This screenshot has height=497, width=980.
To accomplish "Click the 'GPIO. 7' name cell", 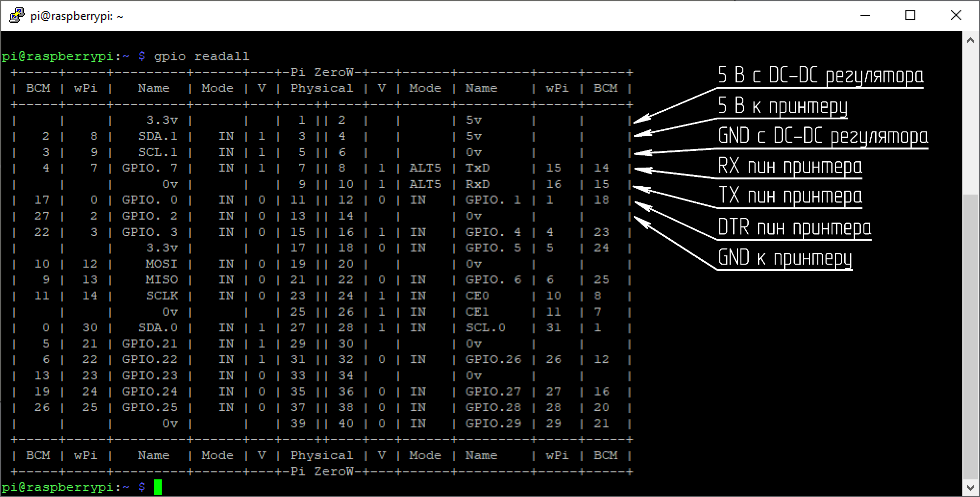I will pyautogui.click(x=149, y=168).
